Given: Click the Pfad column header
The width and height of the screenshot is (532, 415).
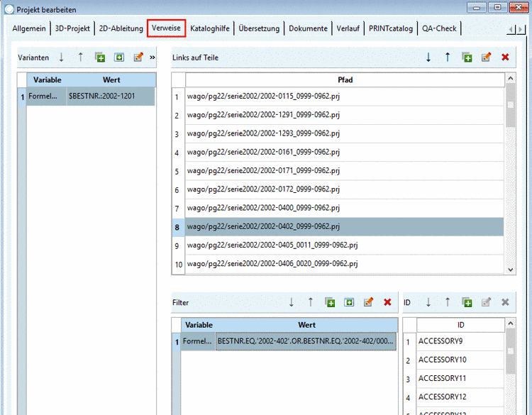Looking at the screenshot, I should pos(345,80).
